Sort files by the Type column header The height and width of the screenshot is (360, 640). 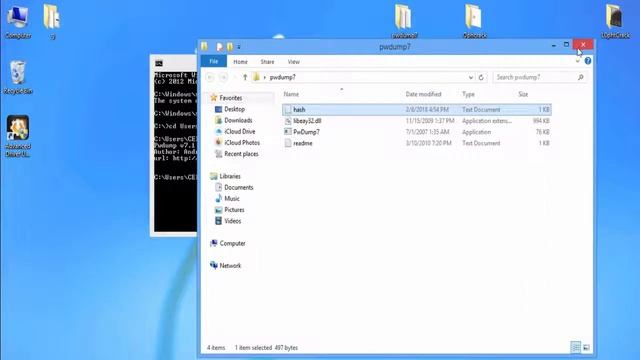(468, 94)
